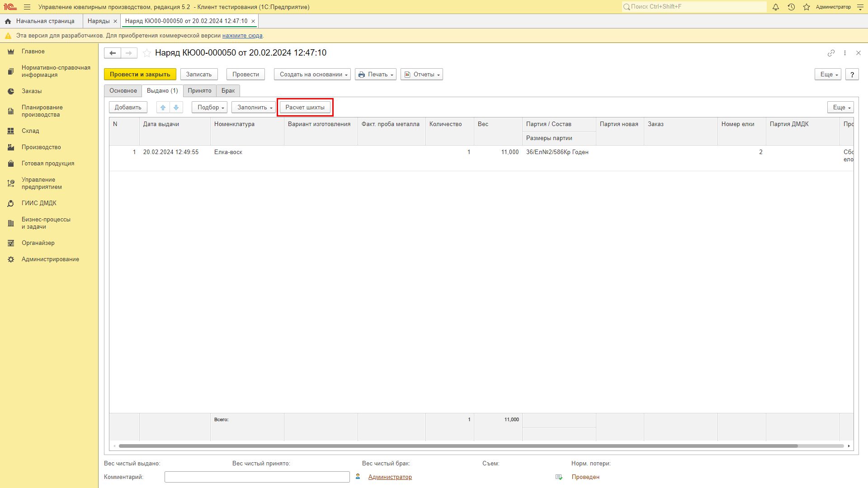The image size is (868, 488).
Task: Move row down with arrow icon
Action: [176, 108]
